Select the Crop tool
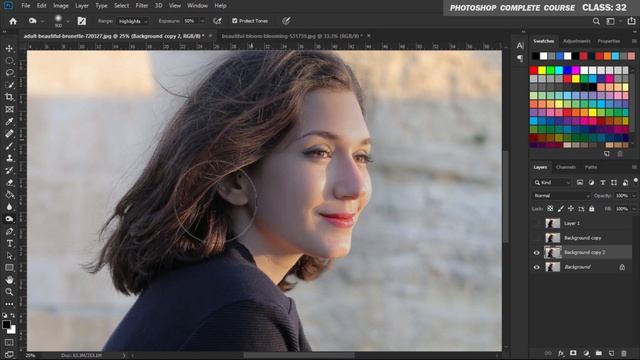Image resolution: width=640 pixels, height=360 pixels. pyautogui.click(x=9, y=97)
